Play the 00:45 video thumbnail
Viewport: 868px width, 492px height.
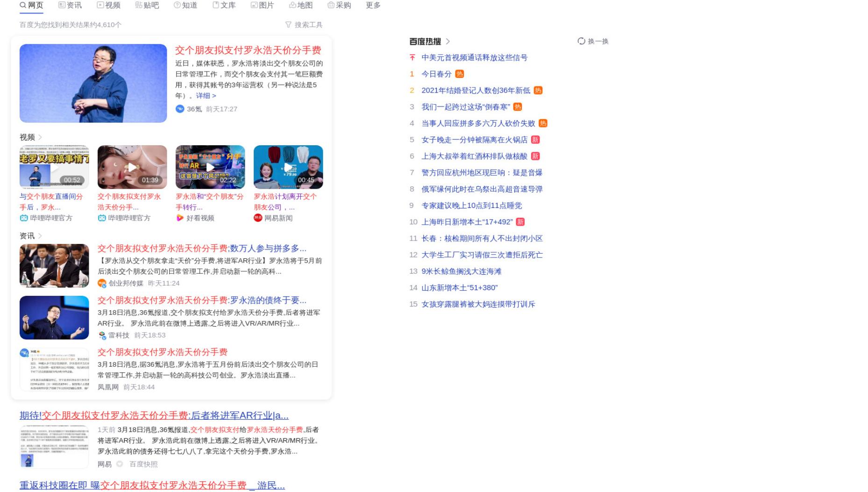(288, 167)
